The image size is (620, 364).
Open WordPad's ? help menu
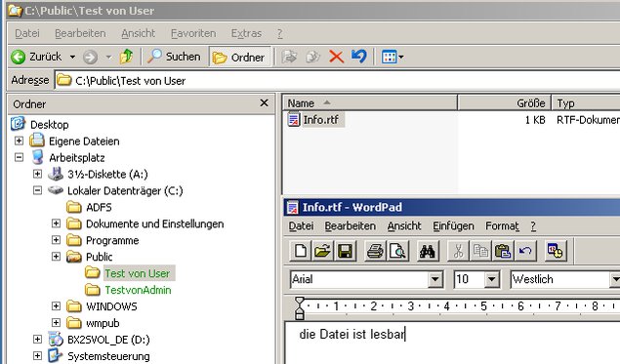coord(533,226)
